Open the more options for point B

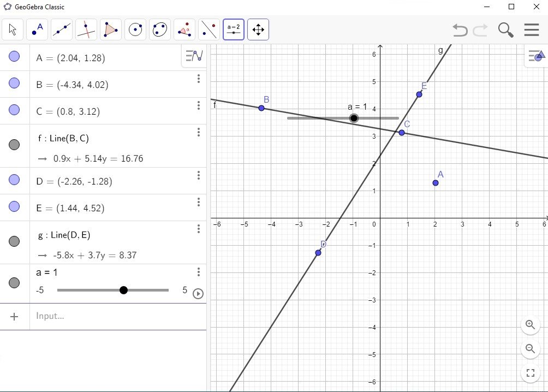[199, 79]
